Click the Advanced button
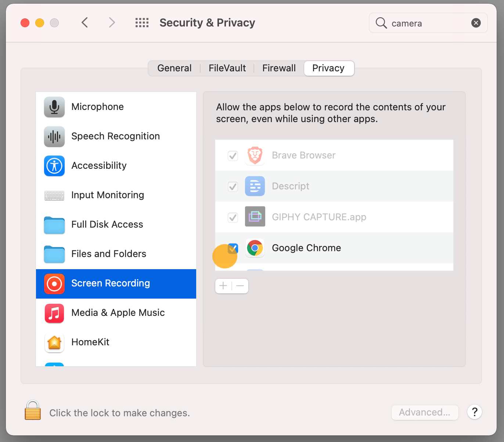This screenshot has height=442, width=504. click(425, 412)
